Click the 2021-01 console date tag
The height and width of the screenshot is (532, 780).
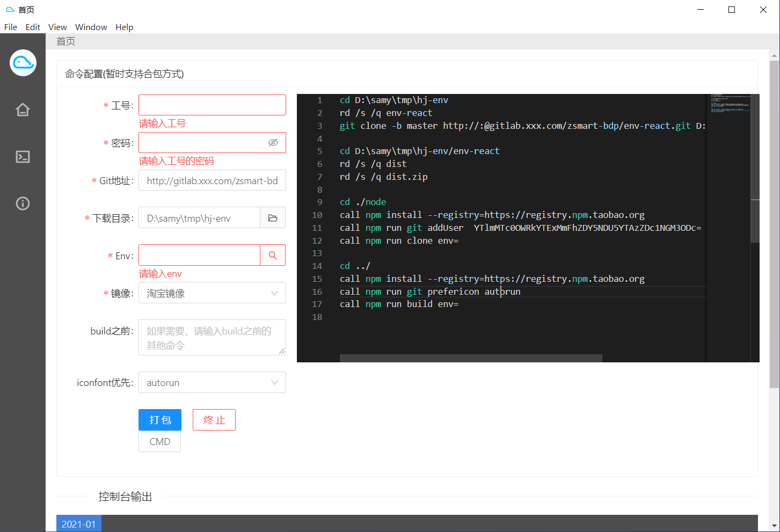pos(78,524)
